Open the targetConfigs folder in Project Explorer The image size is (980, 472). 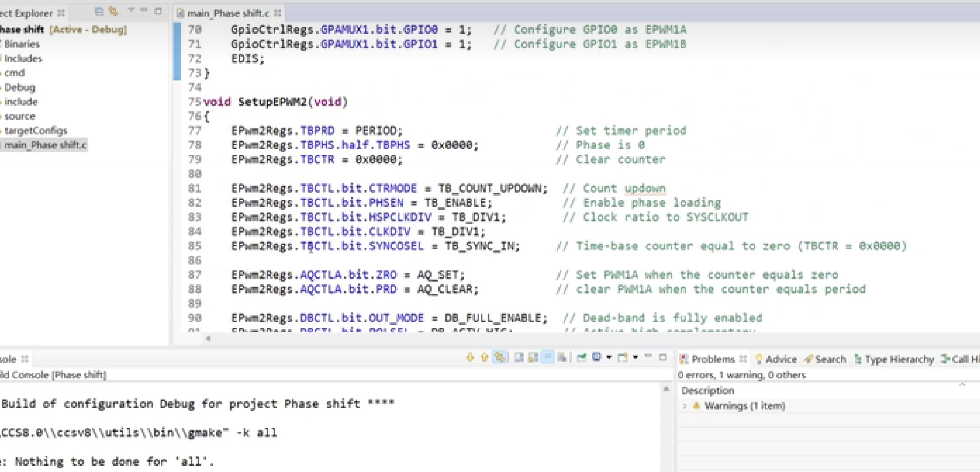coord(35,131)
